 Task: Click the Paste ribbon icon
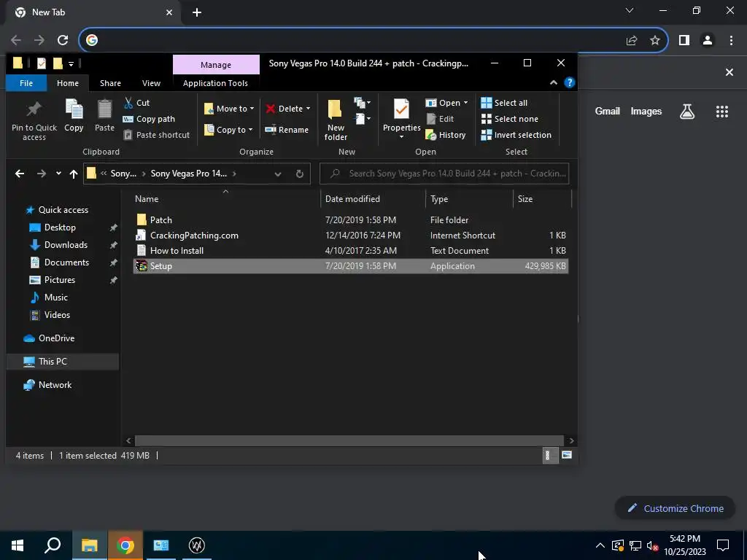[x=104, y=114]
